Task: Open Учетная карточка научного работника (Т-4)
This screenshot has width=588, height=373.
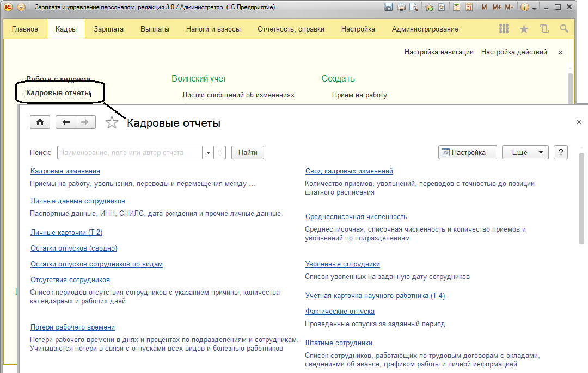Action: 375,295
